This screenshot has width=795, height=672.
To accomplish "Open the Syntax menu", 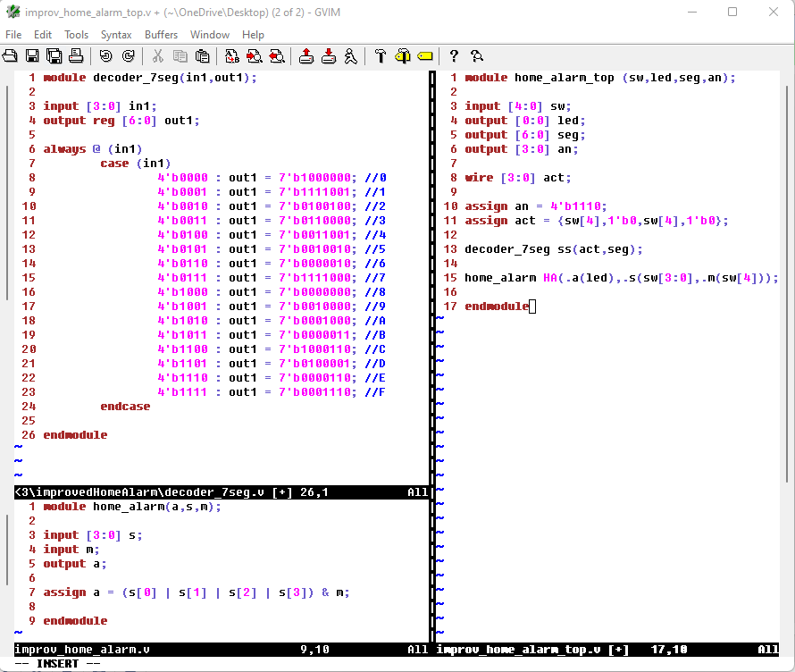I will tap(116, 35).
